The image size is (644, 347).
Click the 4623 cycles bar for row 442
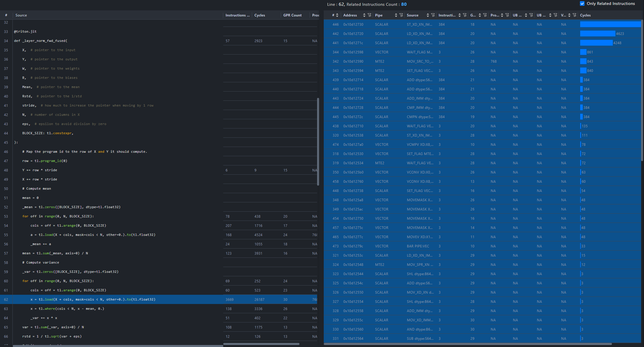tap(598, 34)
